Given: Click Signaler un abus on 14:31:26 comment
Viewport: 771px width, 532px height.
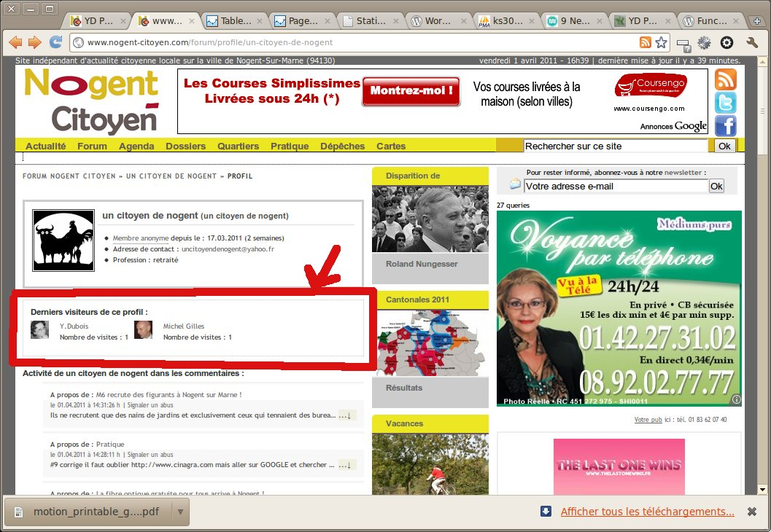Looking at the screenshot, I should coord(150,405).
